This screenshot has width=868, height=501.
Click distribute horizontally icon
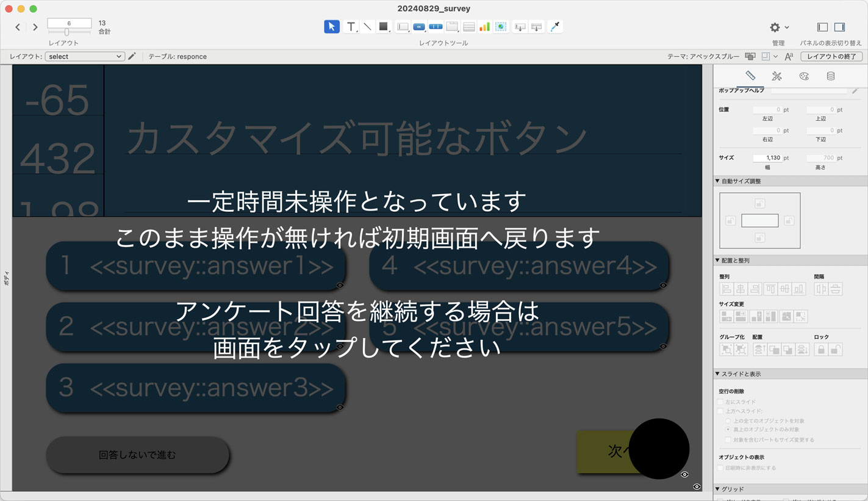(x=821, y=289)
